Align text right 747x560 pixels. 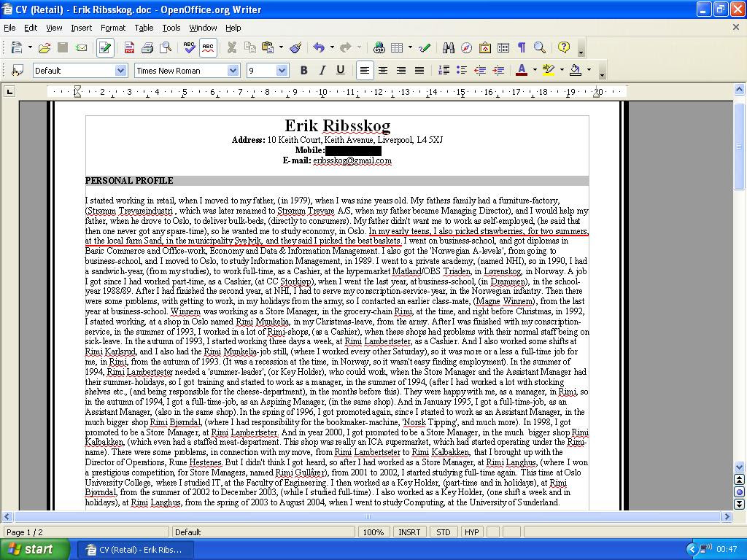[x=401, y=71]
